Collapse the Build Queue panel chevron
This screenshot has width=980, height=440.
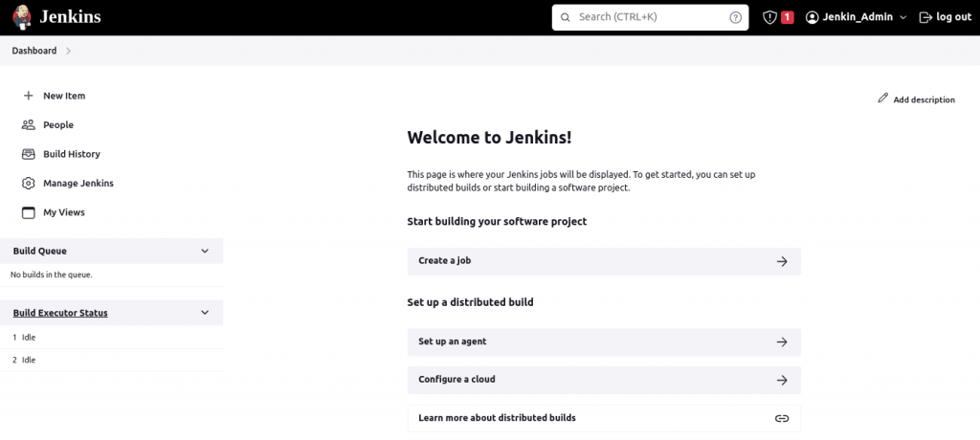pos(205,251)
